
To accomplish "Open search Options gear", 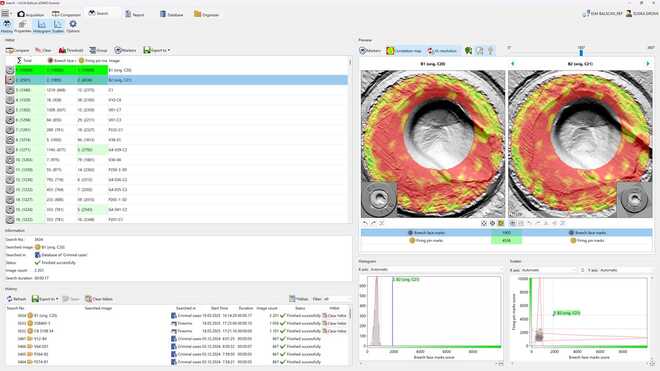I will 73,27.
